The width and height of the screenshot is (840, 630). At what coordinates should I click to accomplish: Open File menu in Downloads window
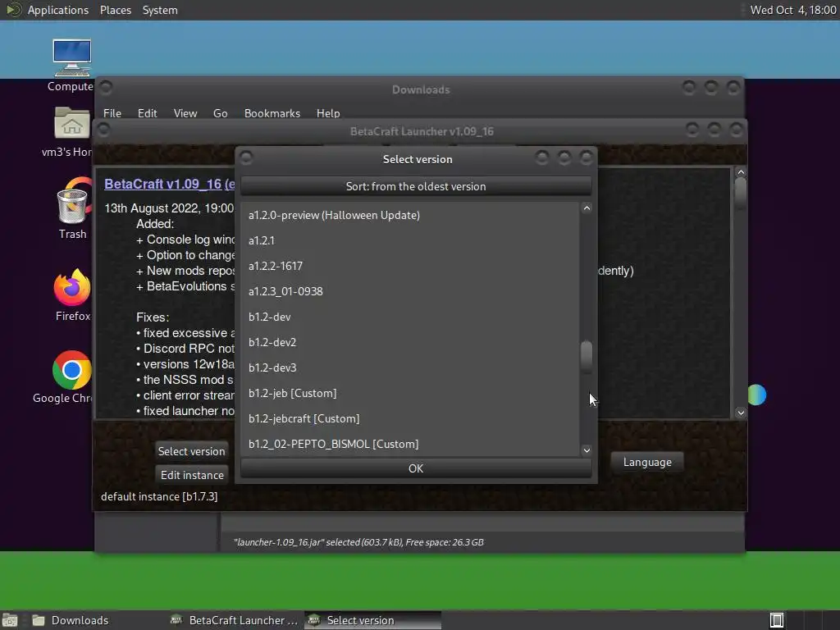pos(112,113)
